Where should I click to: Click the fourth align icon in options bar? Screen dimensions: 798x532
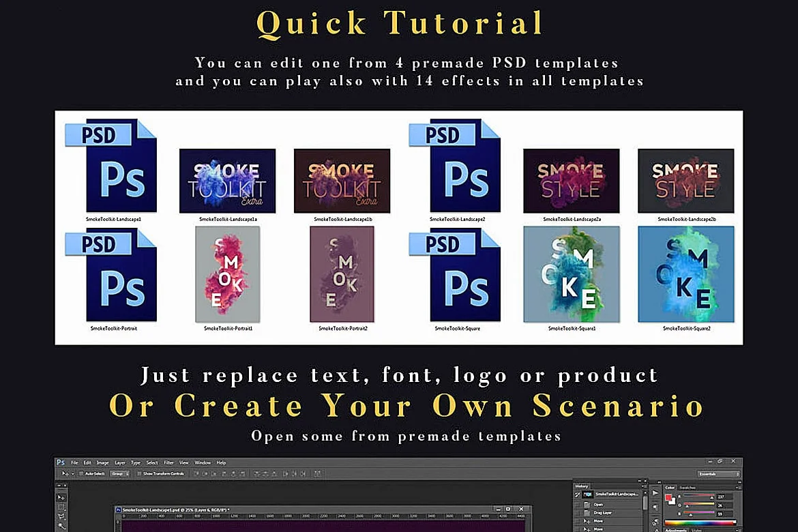[224, 473]
